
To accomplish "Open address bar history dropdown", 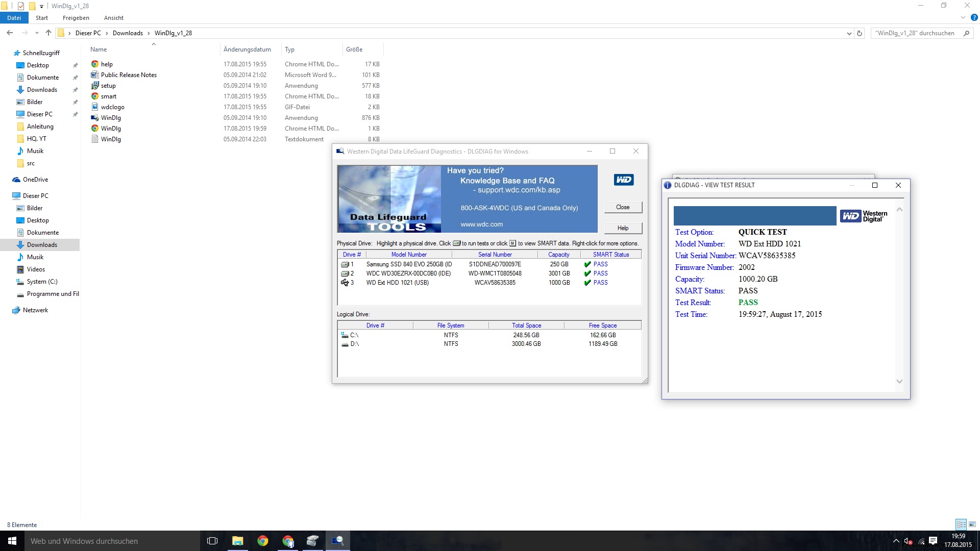I will (x=849, y=33).
